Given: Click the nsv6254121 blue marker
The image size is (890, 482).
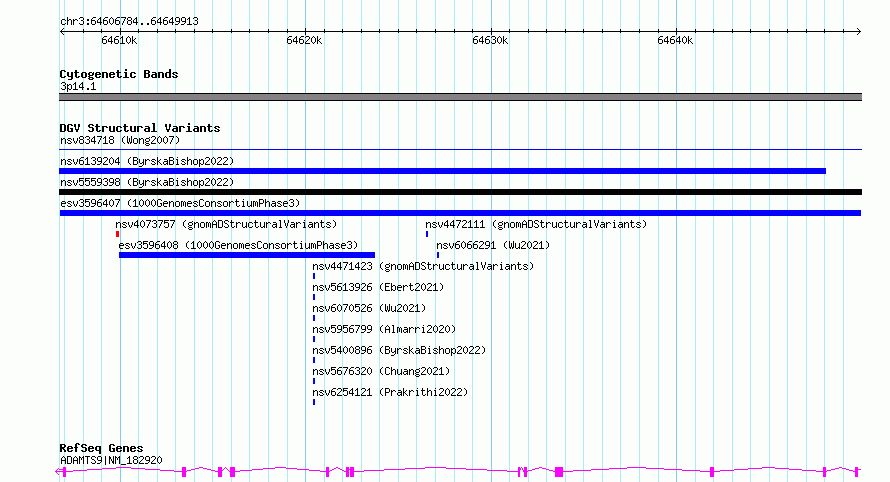Looking at the screenshot, I should point(314,402).
